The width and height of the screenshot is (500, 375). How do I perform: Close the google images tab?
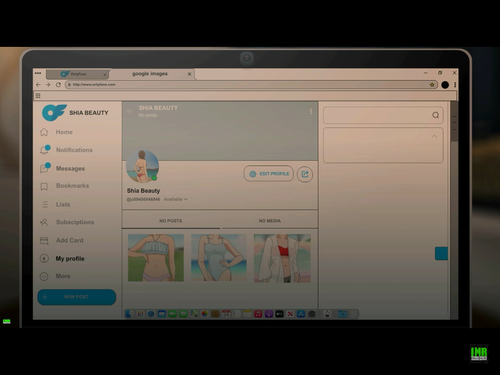coord(189,74)
